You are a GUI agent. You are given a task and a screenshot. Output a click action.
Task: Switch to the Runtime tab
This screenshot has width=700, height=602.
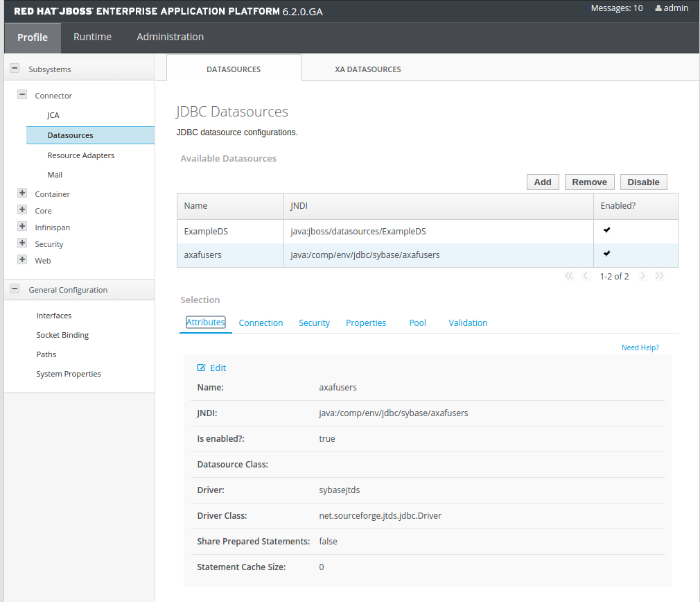pyautogui.click(x=92, y=37)
